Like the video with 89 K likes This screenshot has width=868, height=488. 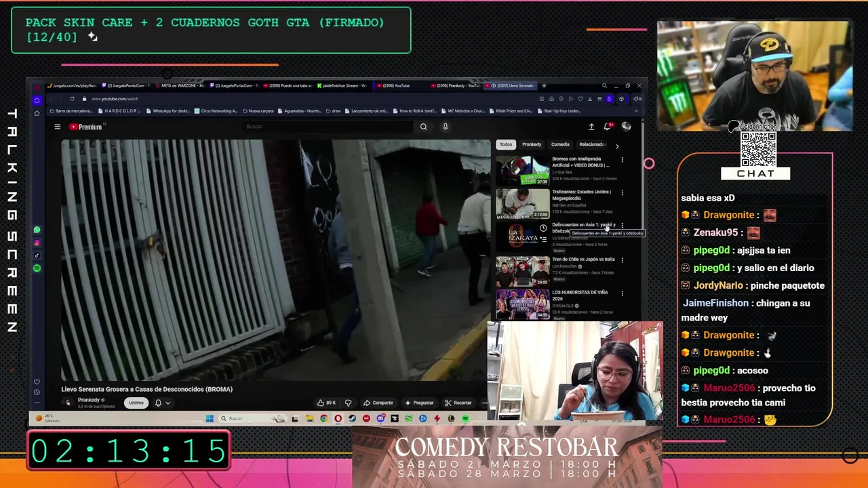327,403
